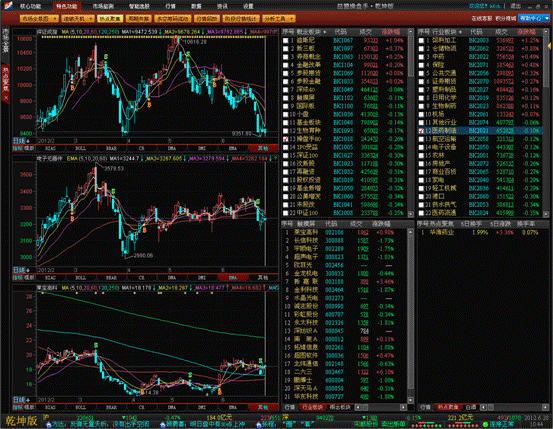Image resolution: width=553 pixels, height=429 pixels.
Task: Untick the checked checkbox on highlighted industry row 12
Action: coord(421,131)
